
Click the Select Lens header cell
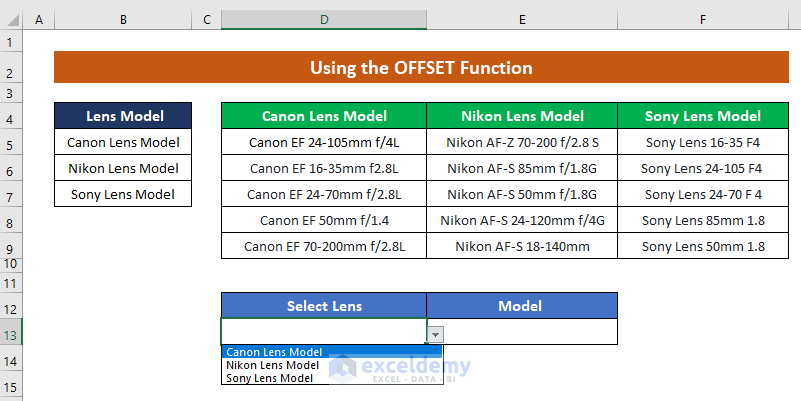(324, 306)
